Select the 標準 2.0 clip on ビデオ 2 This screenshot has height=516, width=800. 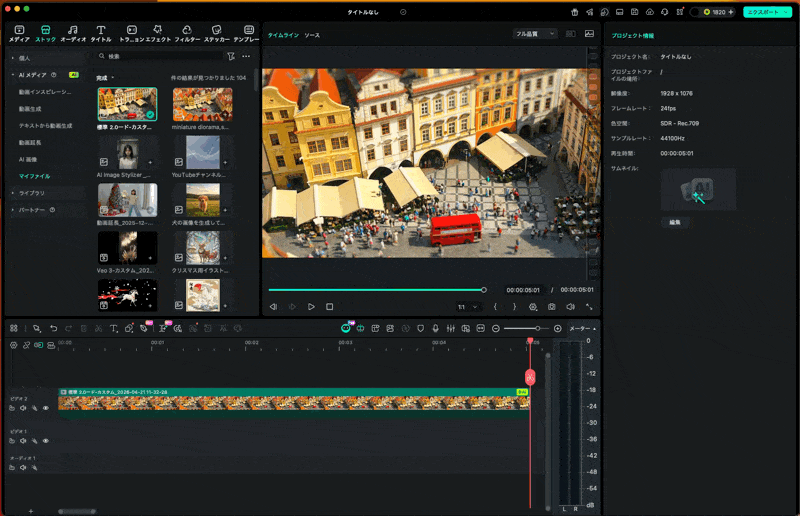294,403
